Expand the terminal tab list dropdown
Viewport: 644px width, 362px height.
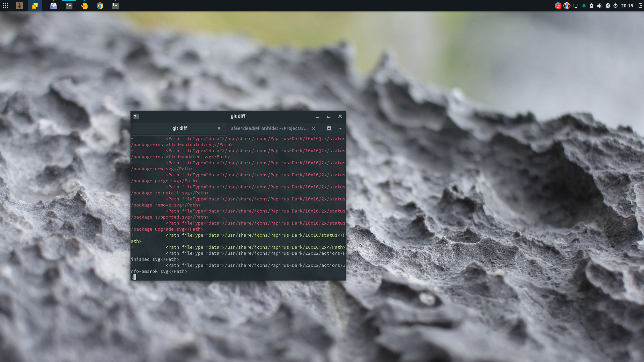click(340, 128)
